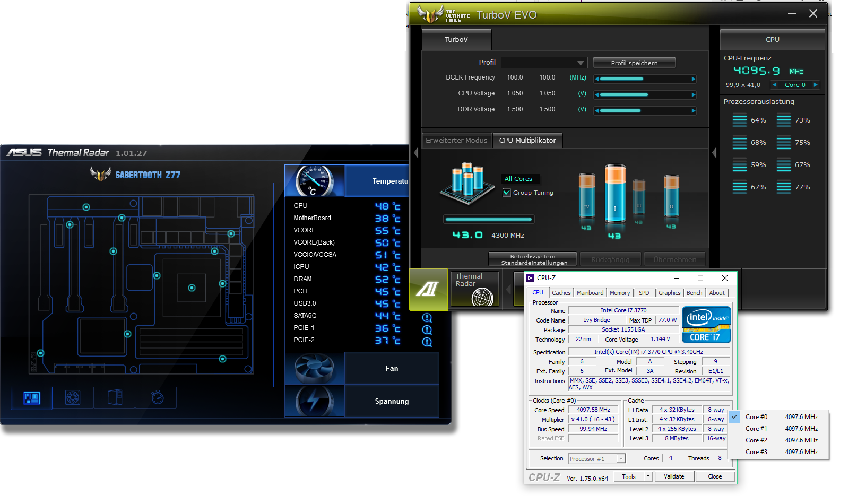Image resolution: width=866 pixels, height=504 pixels.
Task: Click the BCLK Frequency slider's right arrow
Action: 694,79
